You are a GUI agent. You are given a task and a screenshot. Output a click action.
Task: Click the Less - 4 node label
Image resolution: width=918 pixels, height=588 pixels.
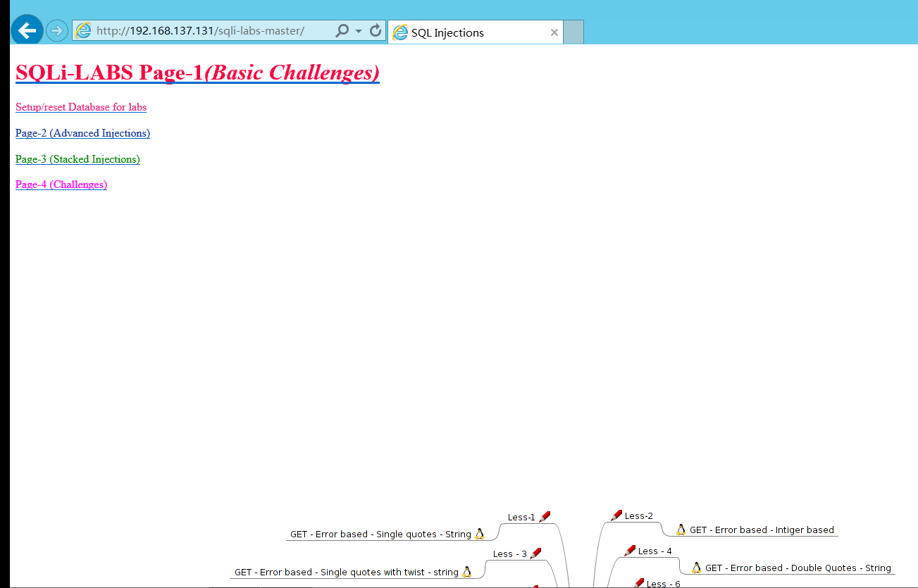[x=655, y=551]
